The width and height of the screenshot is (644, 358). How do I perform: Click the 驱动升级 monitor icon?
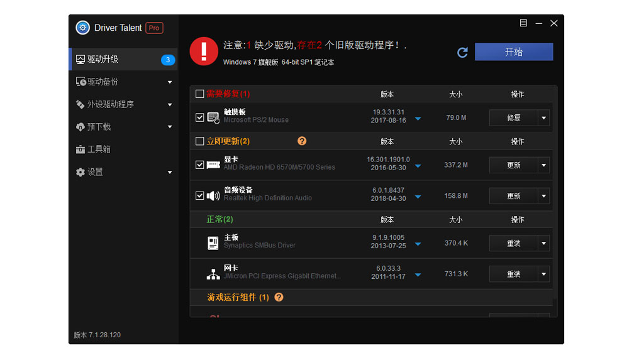80,60
